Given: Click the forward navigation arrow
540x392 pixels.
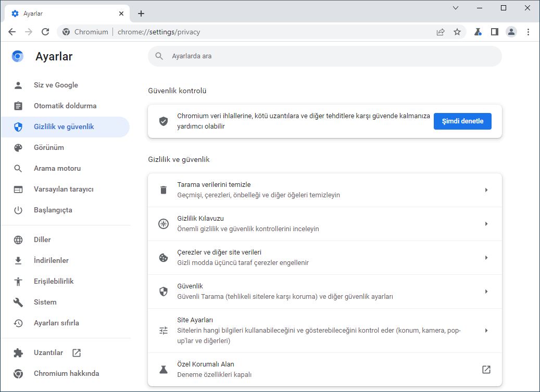Looking at the screenshot, I should 29,32.
